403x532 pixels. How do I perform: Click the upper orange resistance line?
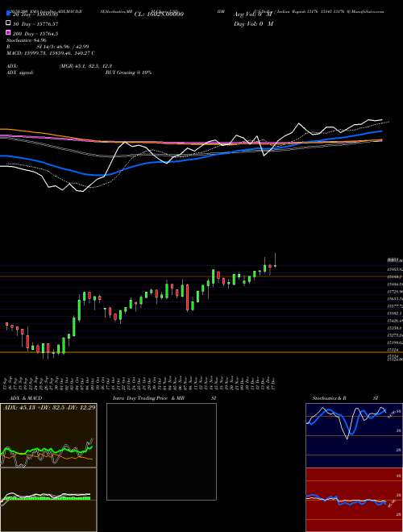click(x=201, y=276)
